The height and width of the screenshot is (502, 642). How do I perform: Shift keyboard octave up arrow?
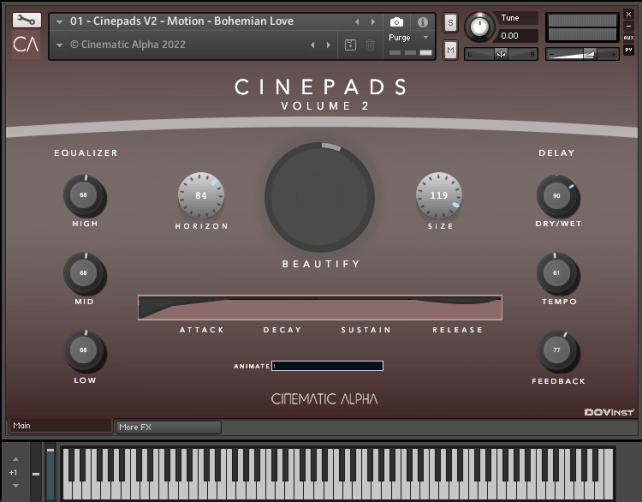tap(16, 459)
